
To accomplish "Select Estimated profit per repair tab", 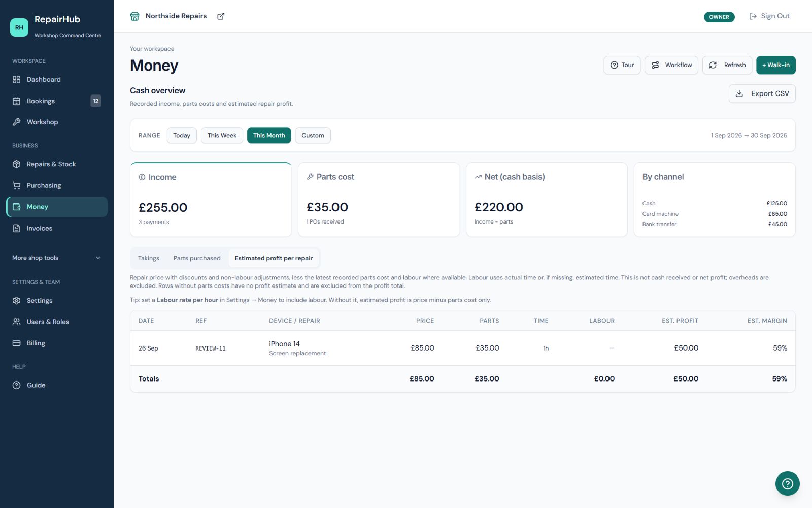I will point(274,258).
